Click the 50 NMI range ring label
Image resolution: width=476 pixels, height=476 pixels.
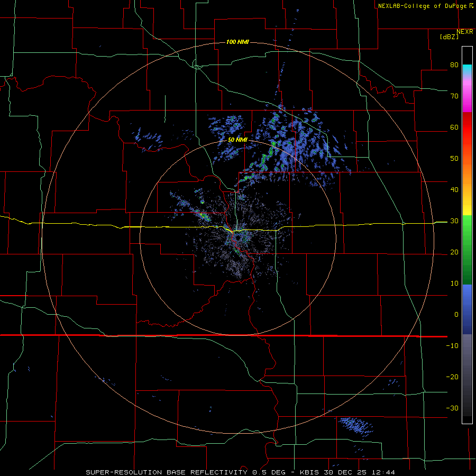tap(237, 140)
